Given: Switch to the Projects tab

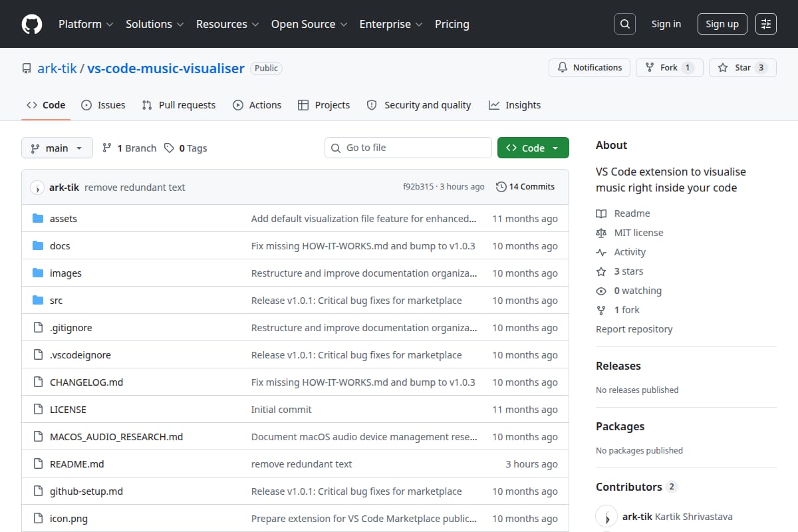Looking at the screenshot, I should coord(324,105).
